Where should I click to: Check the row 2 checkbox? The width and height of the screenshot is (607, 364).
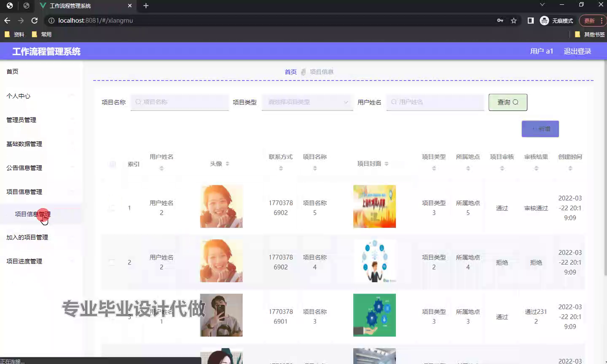pos(112,262)
